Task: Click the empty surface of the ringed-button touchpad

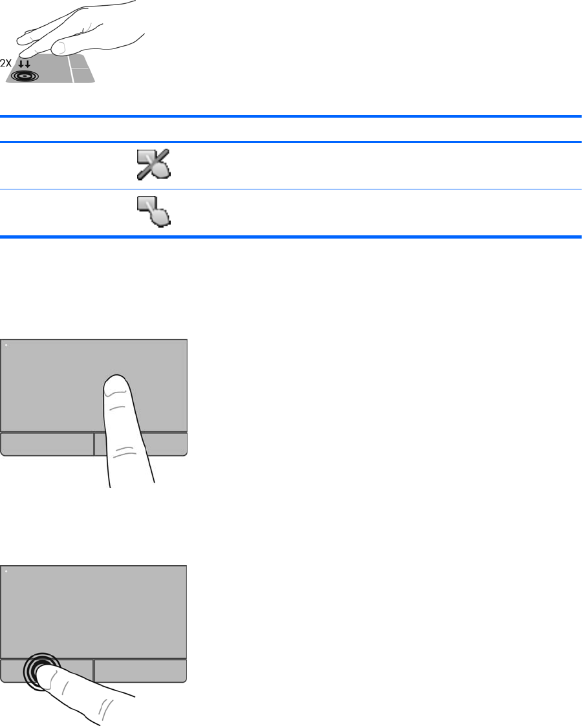Action: coord(93,612)
